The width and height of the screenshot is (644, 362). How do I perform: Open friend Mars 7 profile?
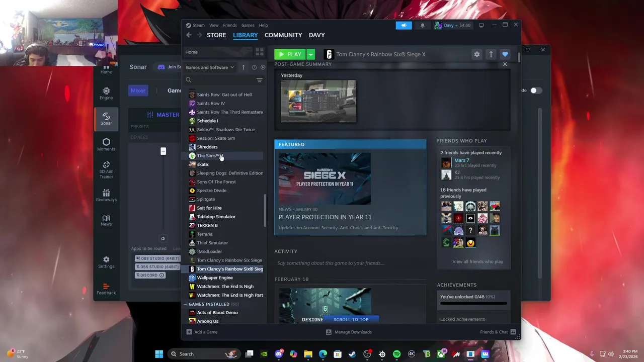click(x=461, y=160)
